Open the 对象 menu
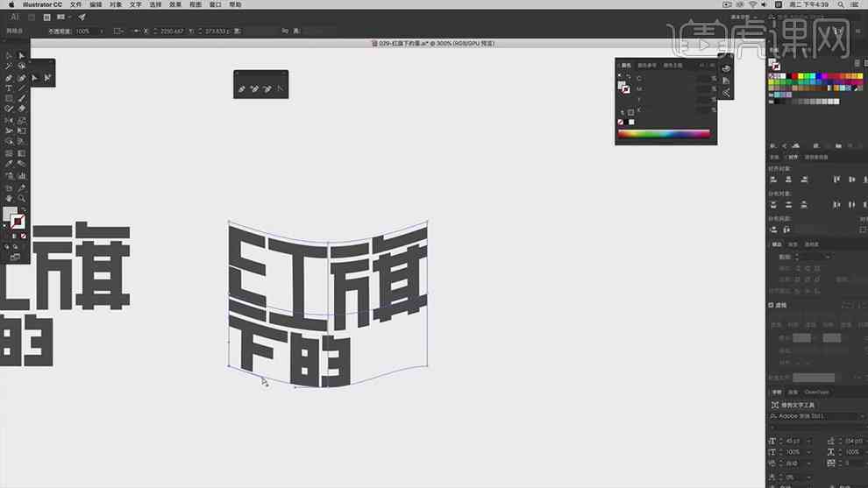 (116, 4)
